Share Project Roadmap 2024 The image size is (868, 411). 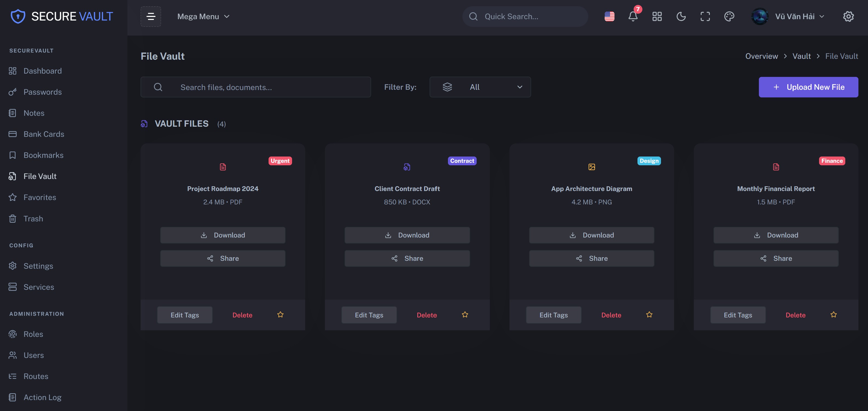click(x=222, y=258)
